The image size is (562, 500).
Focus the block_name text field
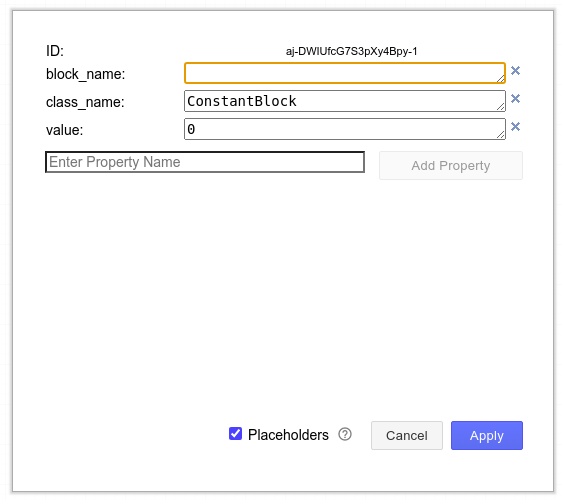pos(345,73)
